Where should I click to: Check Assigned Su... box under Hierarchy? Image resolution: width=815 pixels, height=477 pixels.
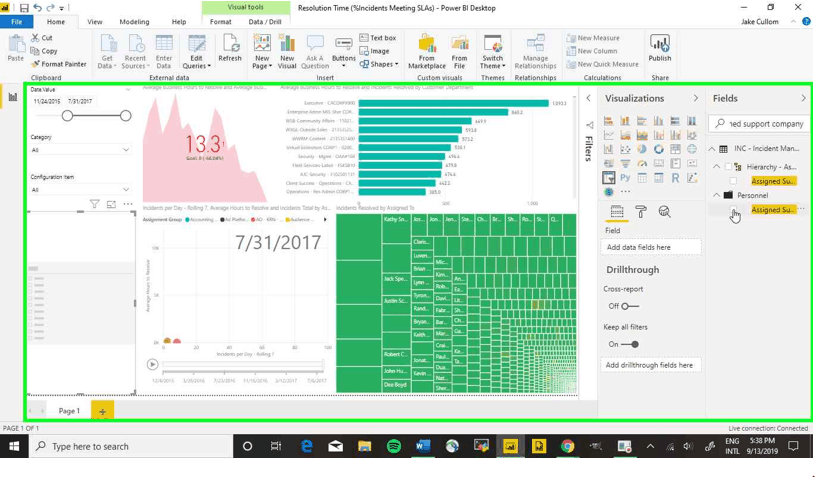point(733,181)
